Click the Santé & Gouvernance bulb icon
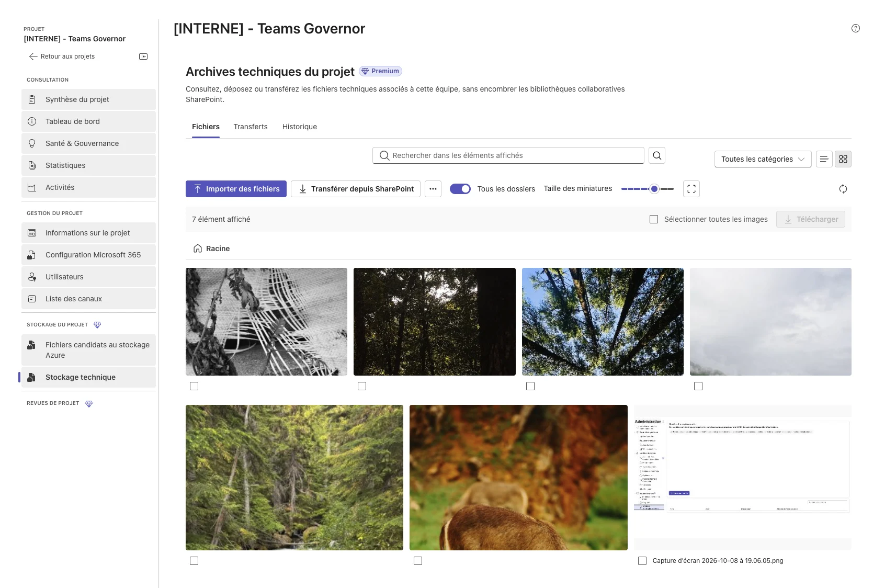The width and height of the screenshot is (896, 588). pyautogui.click(x=32, y=143)
